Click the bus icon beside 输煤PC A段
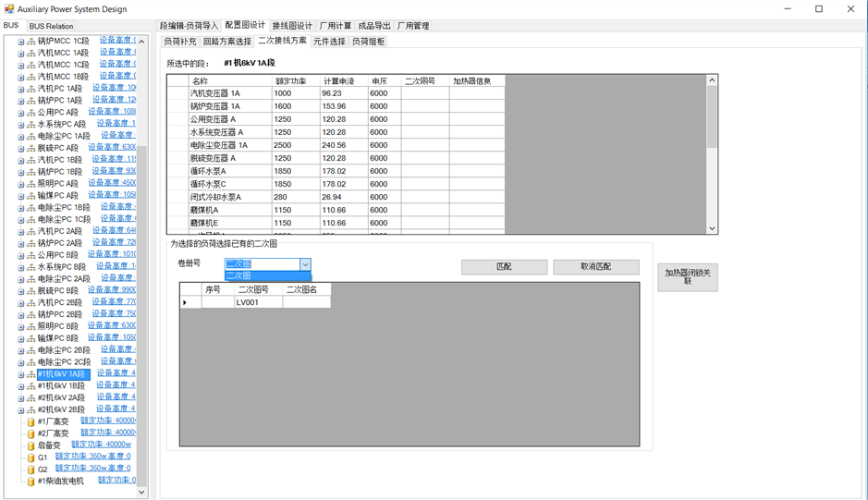 (31, 196)
